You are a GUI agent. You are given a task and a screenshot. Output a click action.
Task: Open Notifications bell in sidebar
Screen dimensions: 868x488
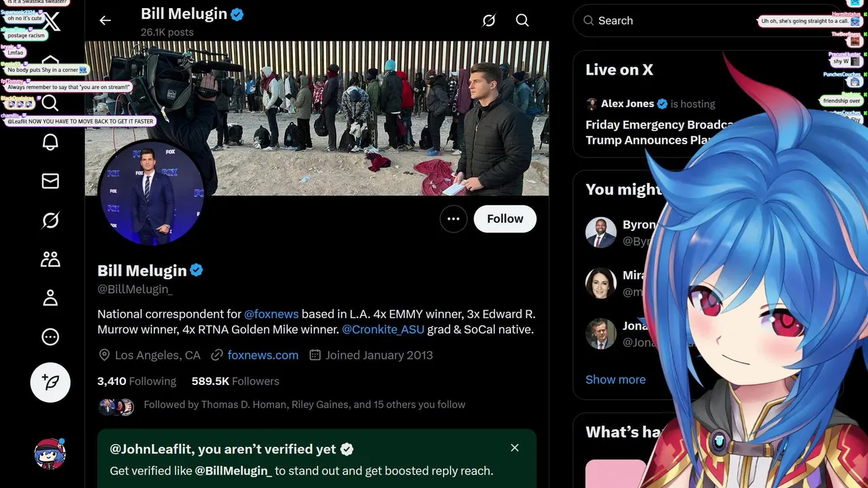tap(50, 142)
